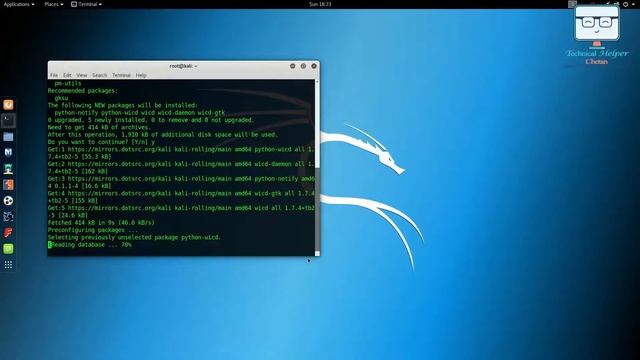This screenshot has width=640, height=360.
Task: Open the Search menu in the terminal window
Action: [x=99, y=75]
